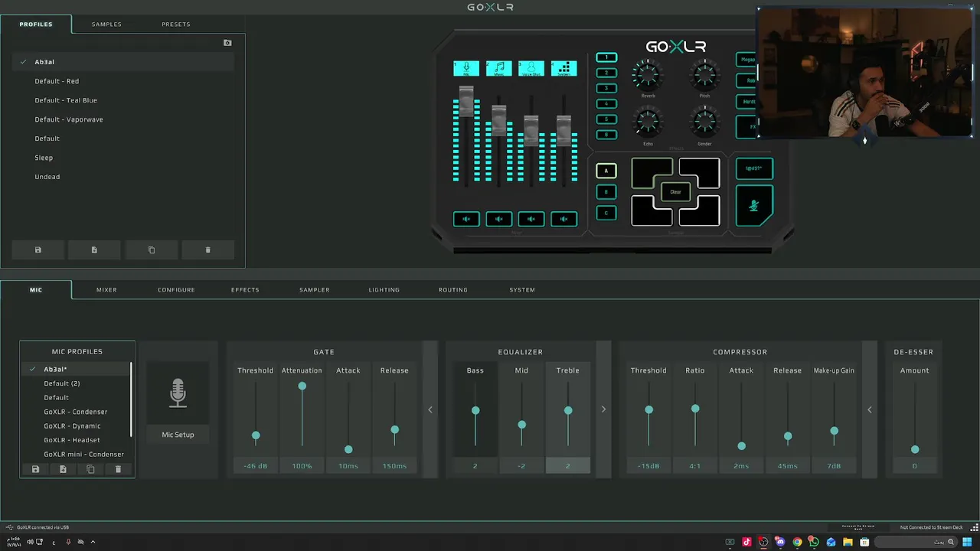Image resolution: width=980 pixels, height=551 pixels.
Task: Select GoXLR - Condenser mic profile
Action: point(76,412)
